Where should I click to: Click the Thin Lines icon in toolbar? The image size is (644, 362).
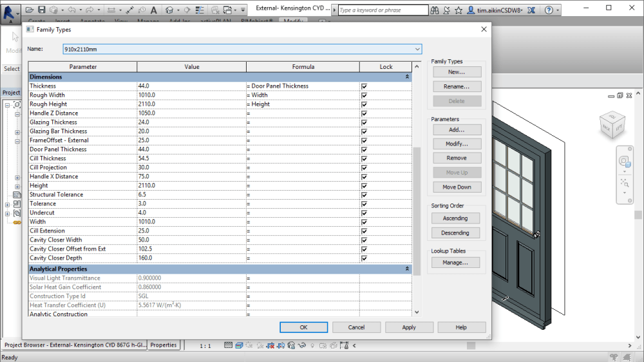pyautogui.click(x=200, y=10)
